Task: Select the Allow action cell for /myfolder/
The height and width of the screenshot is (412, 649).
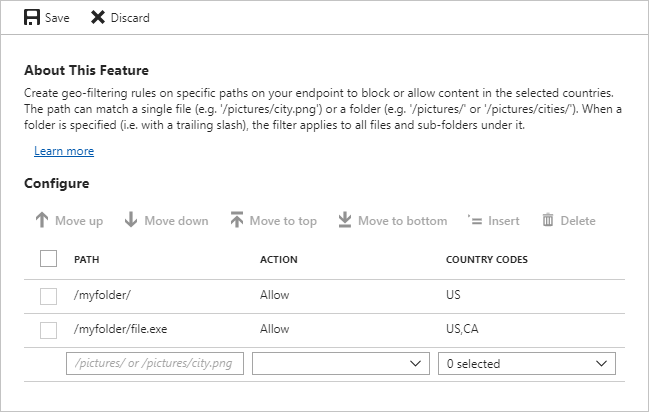Action: tap(274, 296)
